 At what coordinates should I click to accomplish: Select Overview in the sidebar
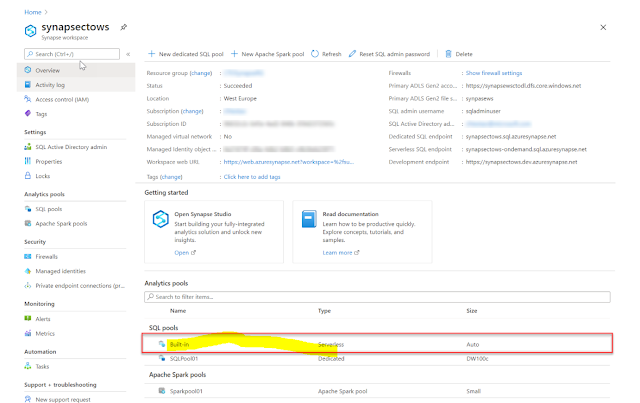(x=48, y=70)
